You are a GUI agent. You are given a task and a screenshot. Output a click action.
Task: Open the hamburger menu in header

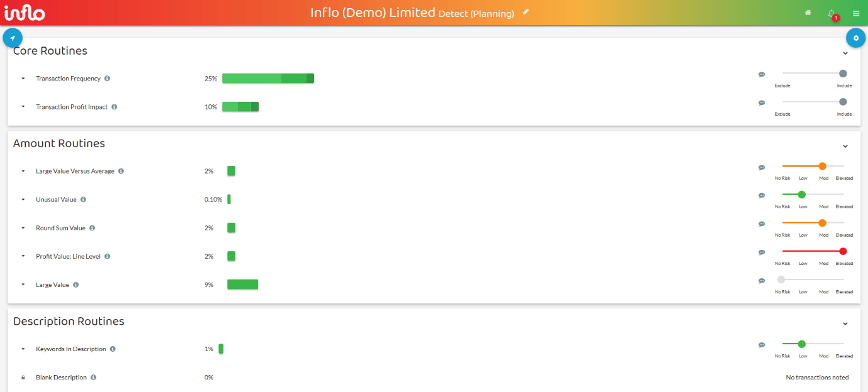pos(856,13)
